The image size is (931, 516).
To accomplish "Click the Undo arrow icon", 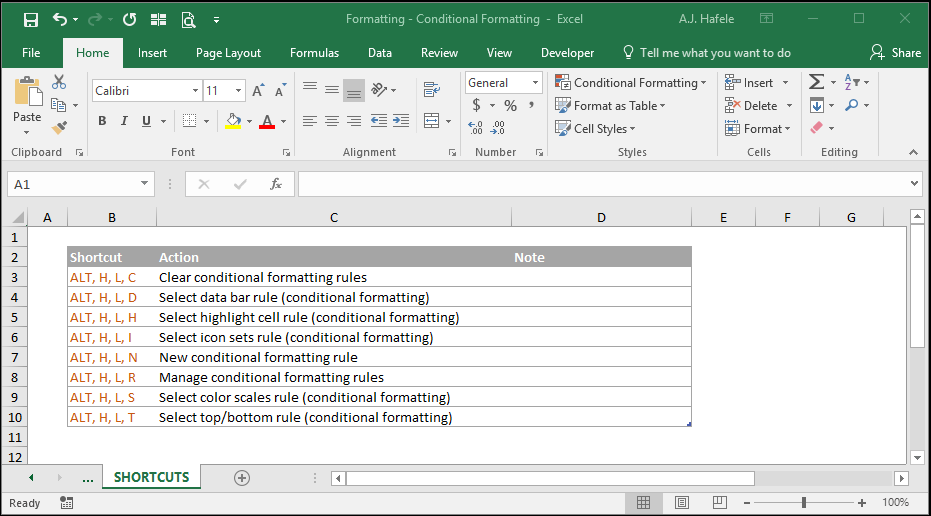I will pyautogui.click(x=59, y=19).
